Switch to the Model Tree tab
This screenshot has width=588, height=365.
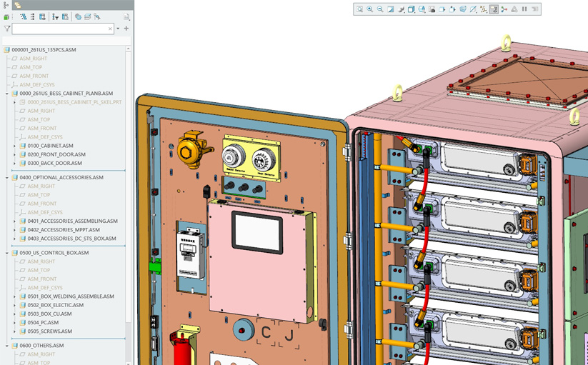[x=6, y=5]
